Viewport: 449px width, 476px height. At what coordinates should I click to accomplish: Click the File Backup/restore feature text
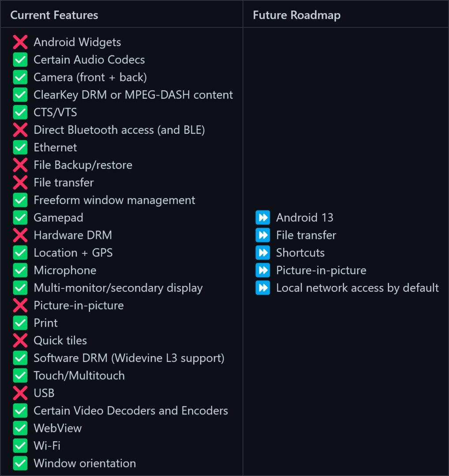pyautogui.click(x=83, y=165)
